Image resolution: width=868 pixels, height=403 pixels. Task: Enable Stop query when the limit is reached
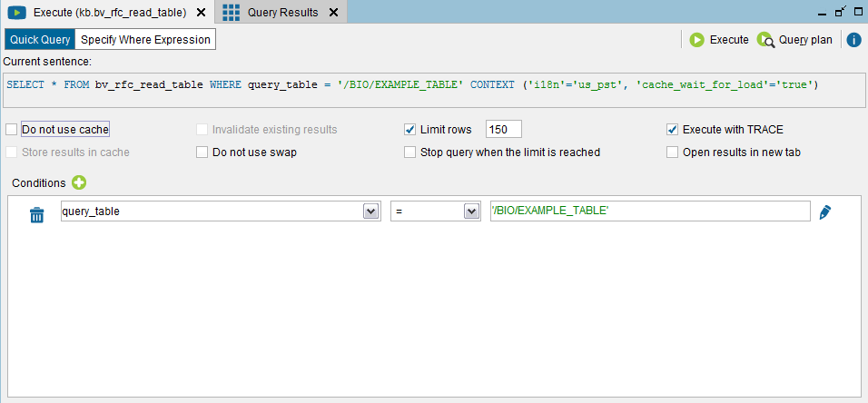point(410,152)
